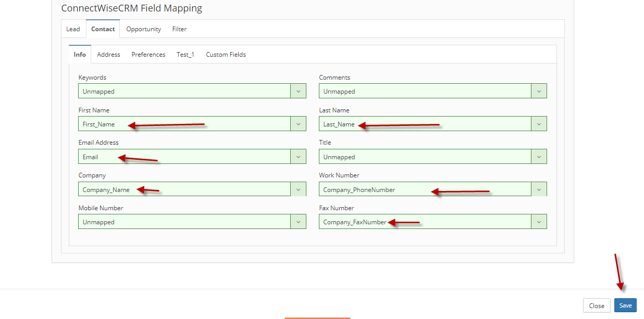644x319 pixels.
Task: Expand the Company dropdown arrow
Action: coord(299,189)
